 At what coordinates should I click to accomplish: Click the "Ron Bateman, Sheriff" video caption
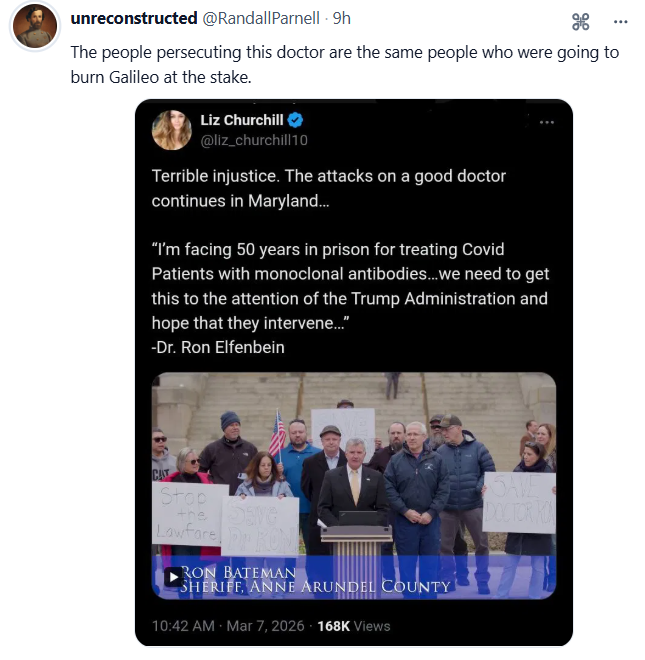coord(315,579)
